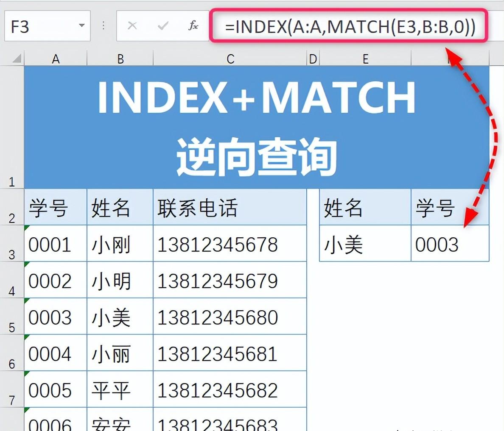
Task: Select cell containing 小刚
Action: (120, 243)
